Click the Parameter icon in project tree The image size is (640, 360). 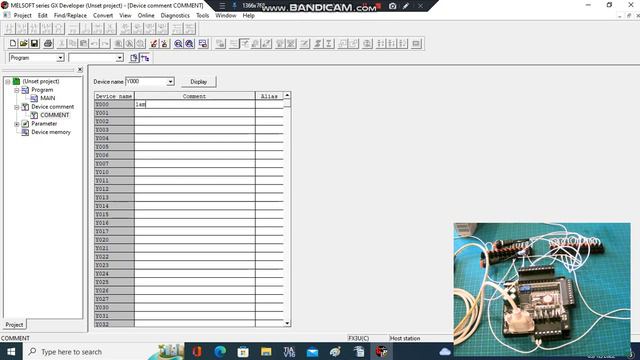pos(25,124)
